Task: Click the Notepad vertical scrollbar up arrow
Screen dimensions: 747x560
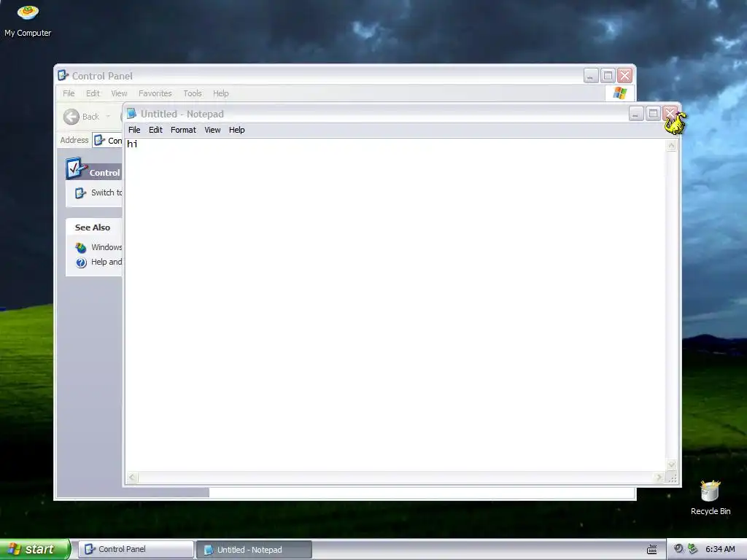Action: (x=671, y=145)
